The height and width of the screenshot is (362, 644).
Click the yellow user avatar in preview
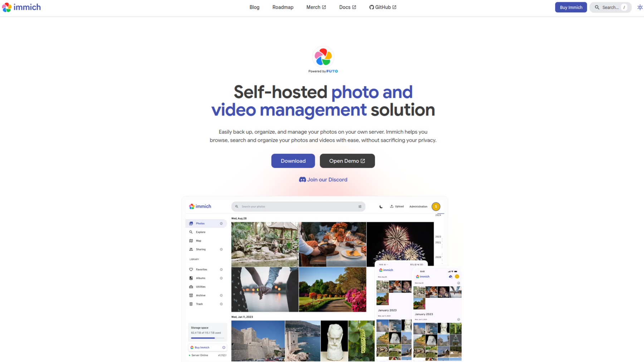coord(436,206)
